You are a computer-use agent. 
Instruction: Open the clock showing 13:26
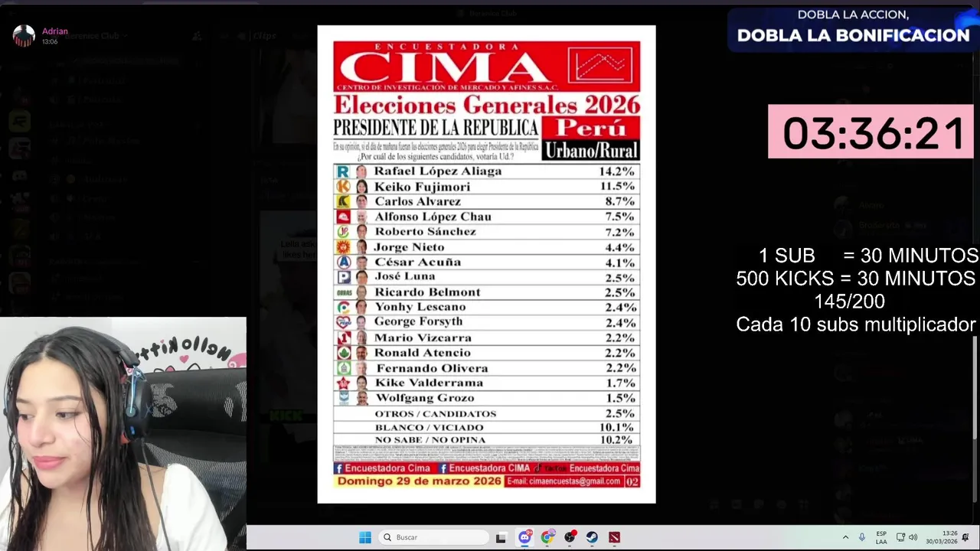pyautogui.click(x=941, y=537)
